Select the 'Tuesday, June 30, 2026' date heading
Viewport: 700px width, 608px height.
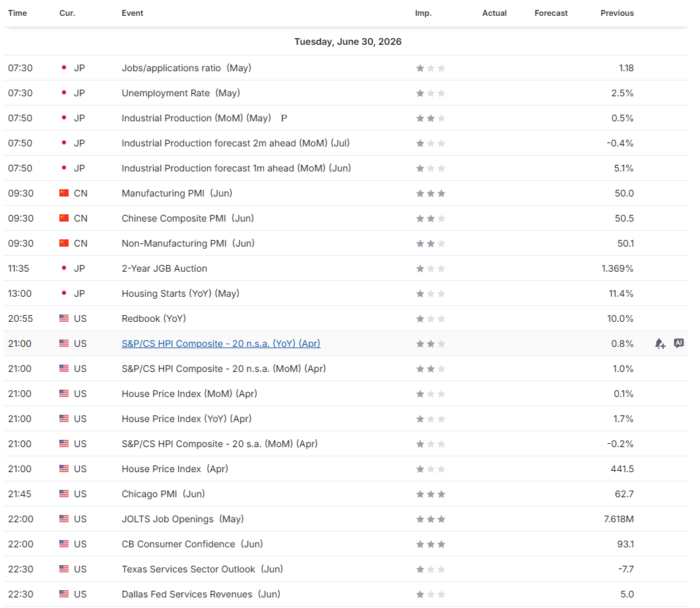tap(348, 42)
